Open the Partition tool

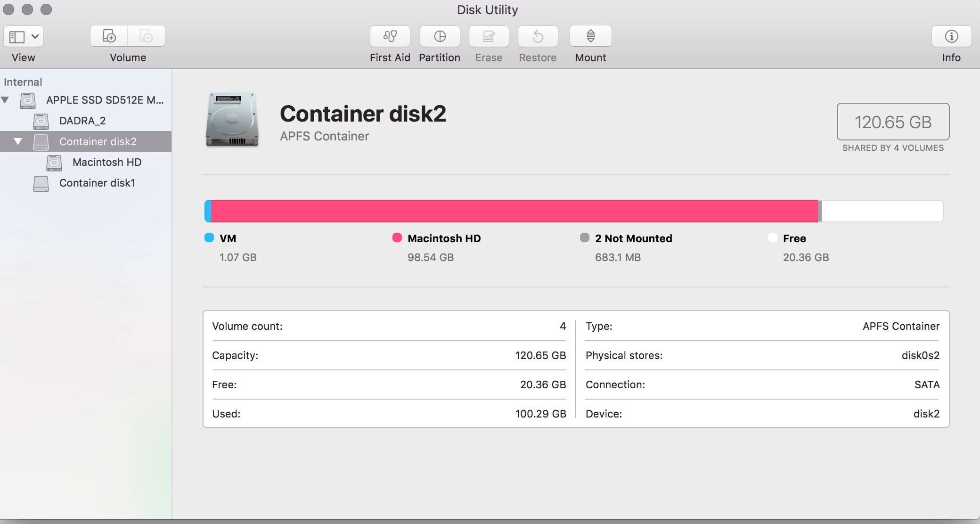[440, 36]
